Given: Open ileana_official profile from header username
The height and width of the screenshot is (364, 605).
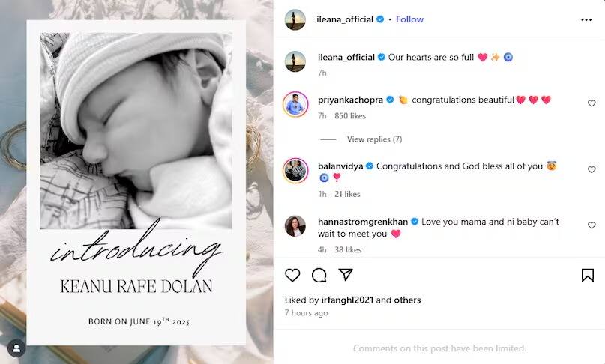Looking at the screenshot, I should click(345, 19).
